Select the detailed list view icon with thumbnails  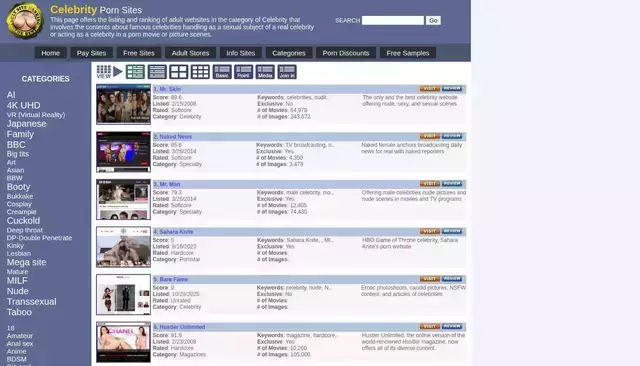click(135, 72)
